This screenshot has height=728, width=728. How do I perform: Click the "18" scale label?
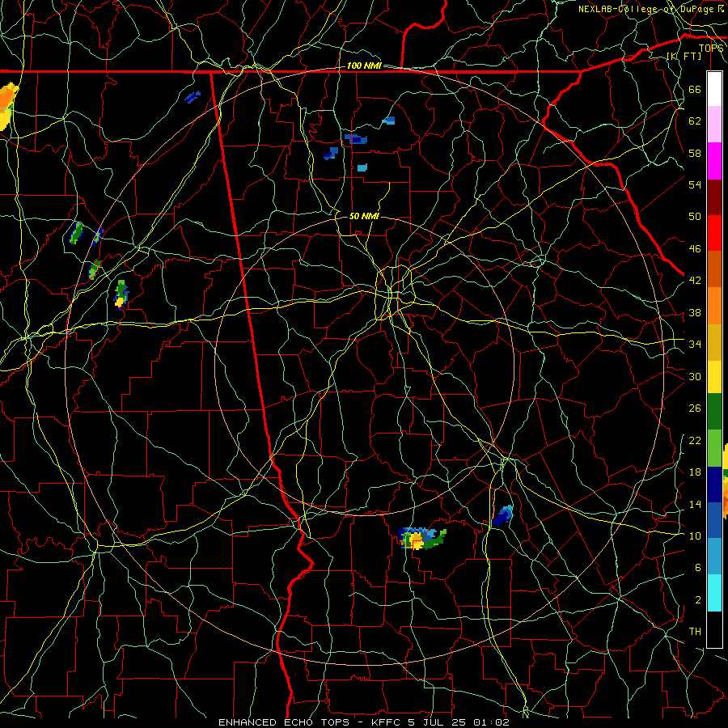pyautogui.click(x=695, y=472)
